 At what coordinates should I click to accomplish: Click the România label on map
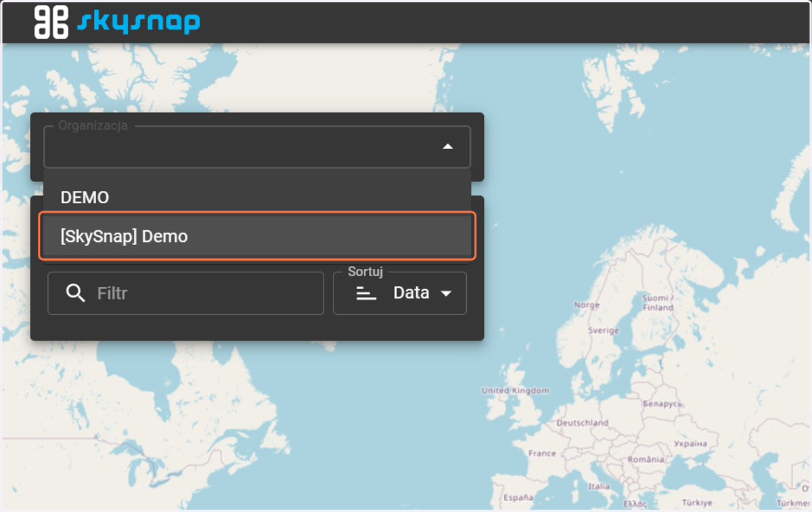pyautogui.click(x=646, y=459)
